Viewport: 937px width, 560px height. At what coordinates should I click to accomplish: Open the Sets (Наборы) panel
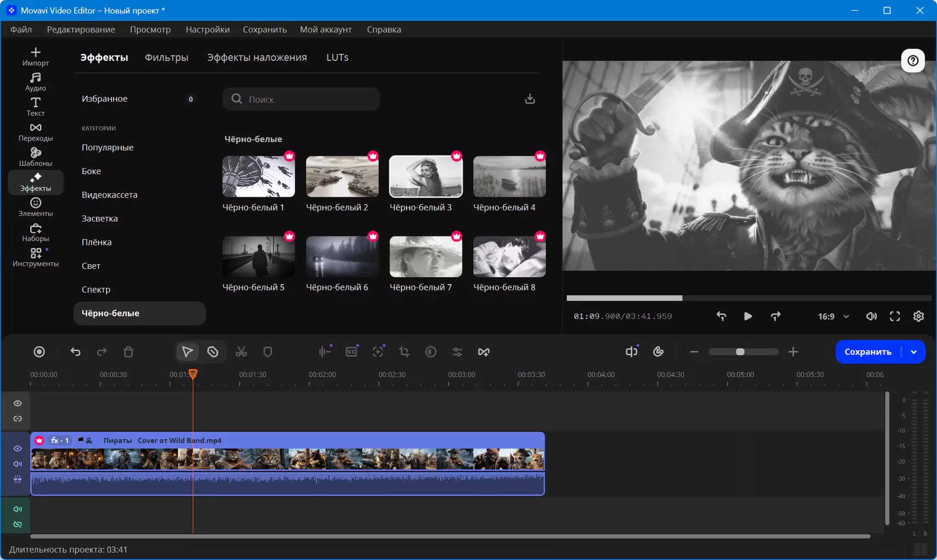[x=36, y=233]
